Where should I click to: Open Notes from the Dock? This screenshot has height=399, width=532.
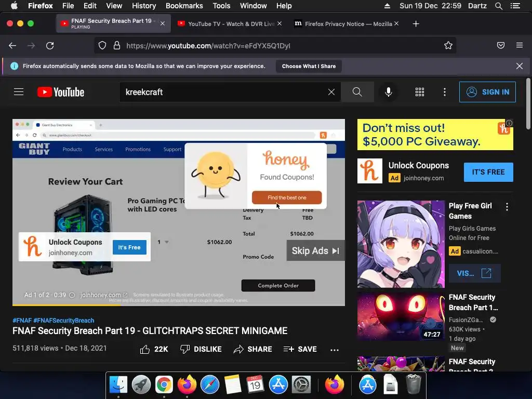[x=232, y=384]
